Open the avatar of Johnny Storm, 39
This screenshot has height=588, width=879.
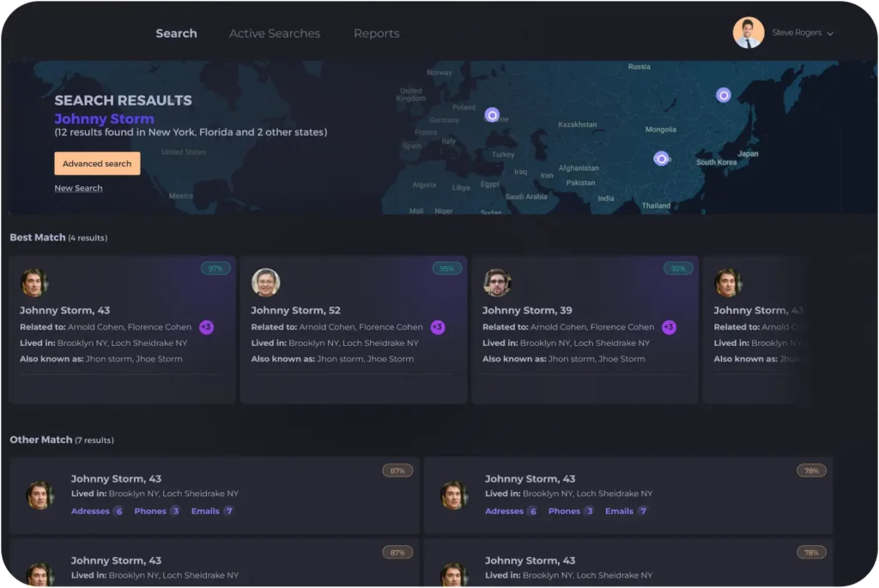point(497,282)
